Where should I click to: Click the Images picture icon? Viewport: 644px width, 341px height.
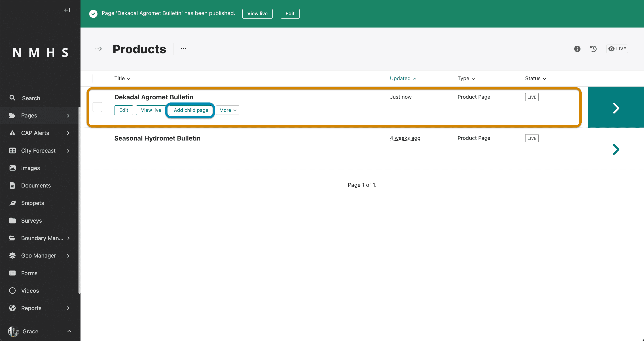point(12,168)
